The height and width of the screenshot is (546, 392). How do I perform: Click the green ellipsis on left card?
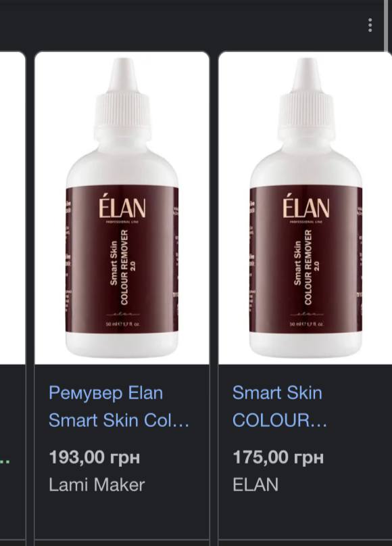[5, 462]
